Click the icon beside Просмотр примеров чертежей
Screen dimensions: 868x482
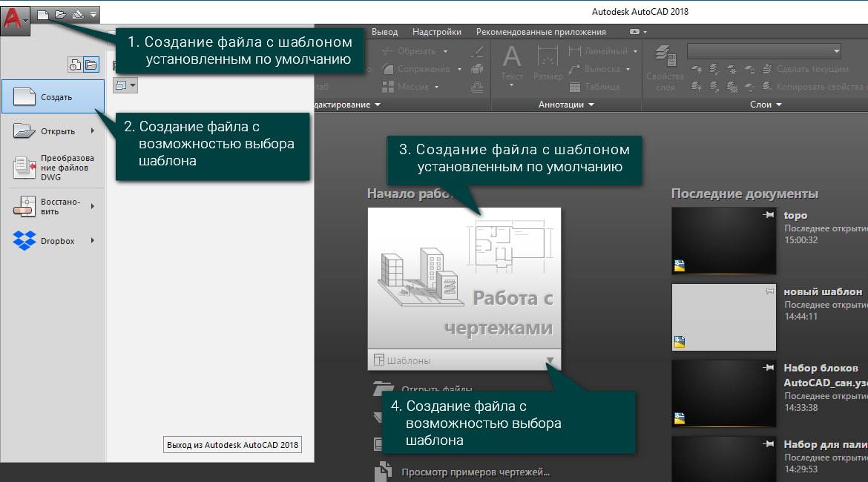[383, 472]
